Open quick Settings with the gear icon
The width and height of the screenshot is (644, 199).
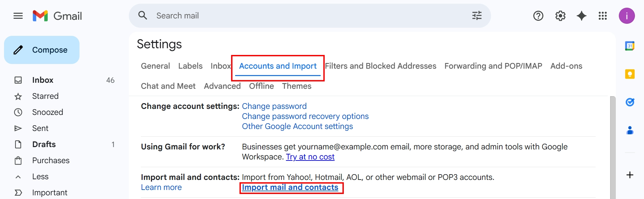pos(560,16)
